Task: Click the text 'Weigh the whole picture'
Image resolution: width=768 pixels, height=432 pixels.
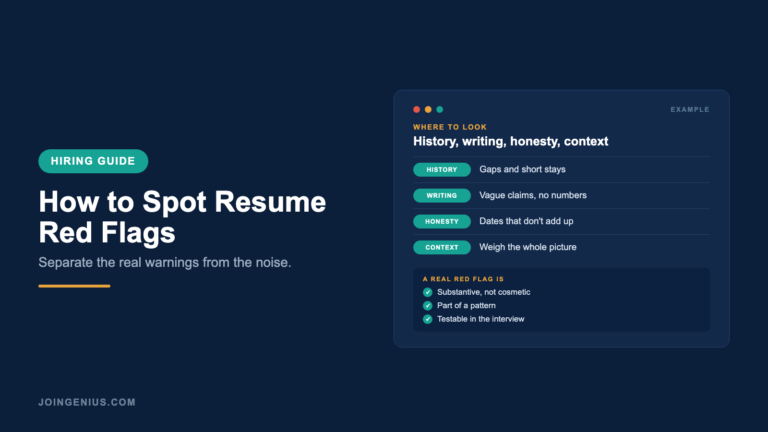Action: pyautogui.click(x=528, y=247)
